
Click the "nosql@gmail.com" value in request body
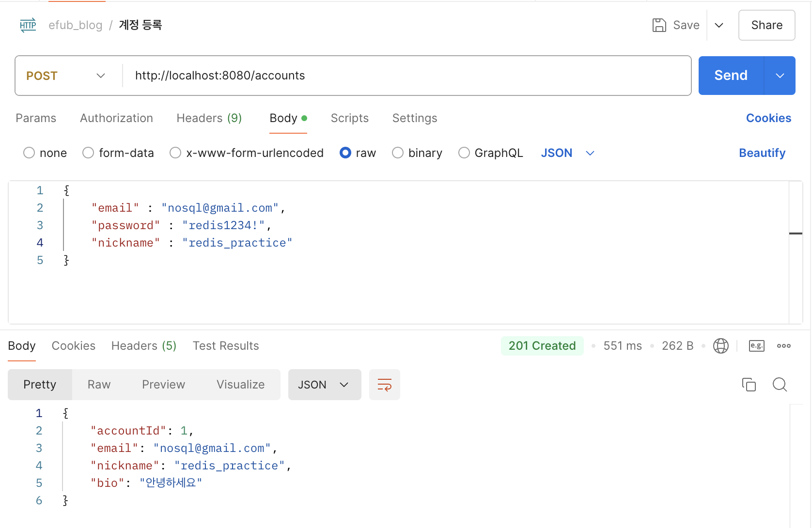[x=220, y=208]
